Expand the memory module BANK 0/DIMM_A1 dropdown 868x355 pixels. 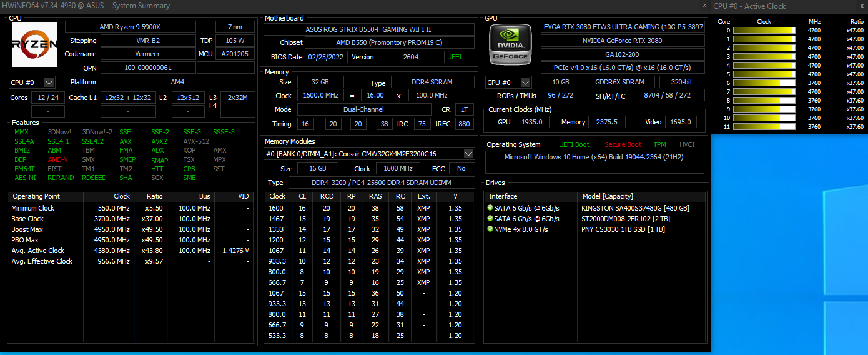(x=469, y=154)
